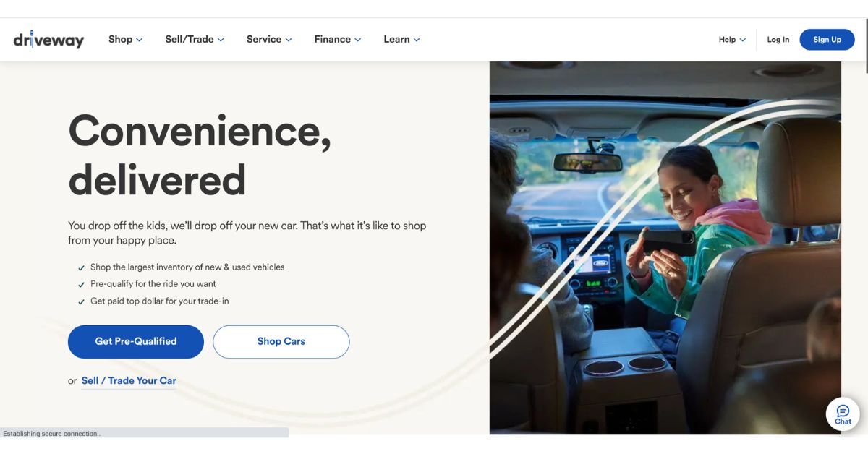
Task: Expand the Sell/Trade dropdown arrow
Action: [x=221, y=40]
